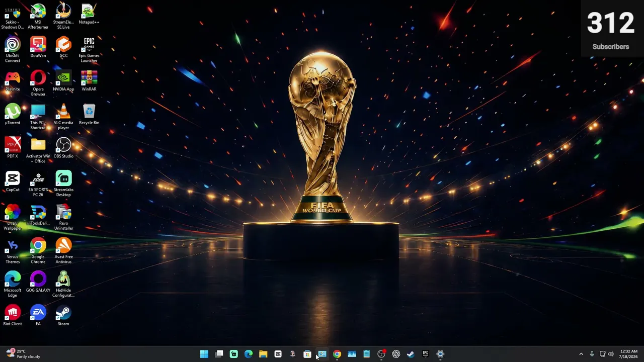Open Task View from the taskbar
The image size is (644, 362).
pyautogui.click(x=219, y=354)
